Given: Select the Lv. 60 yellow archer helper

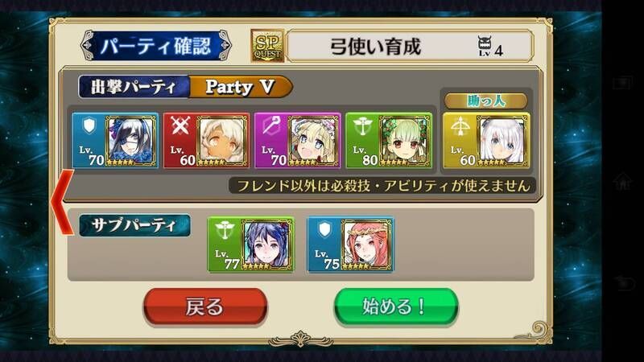Looking at the screenshot, I should (x=486, y=140).
